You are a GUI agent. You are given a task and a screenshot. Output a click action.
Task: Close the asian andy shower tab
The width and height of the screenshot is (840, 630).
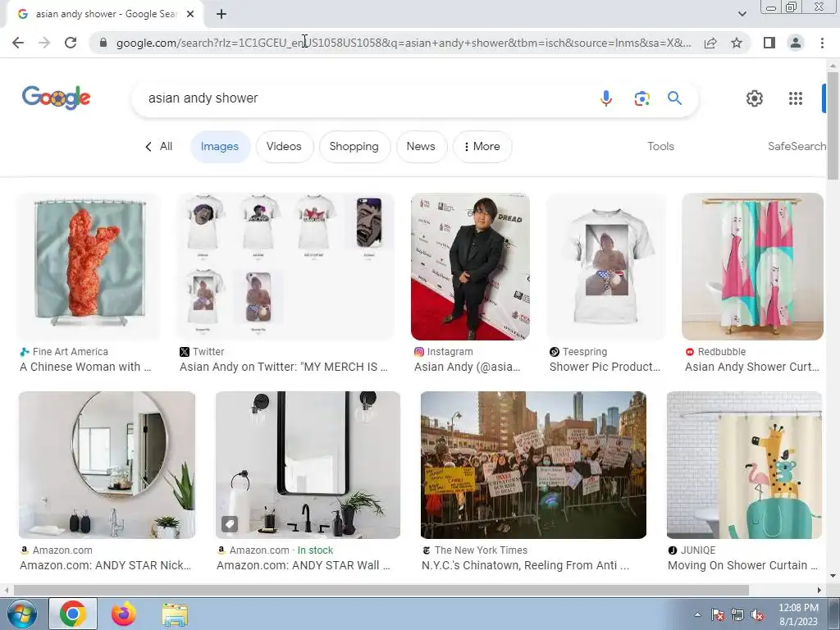tap(190, 14)
